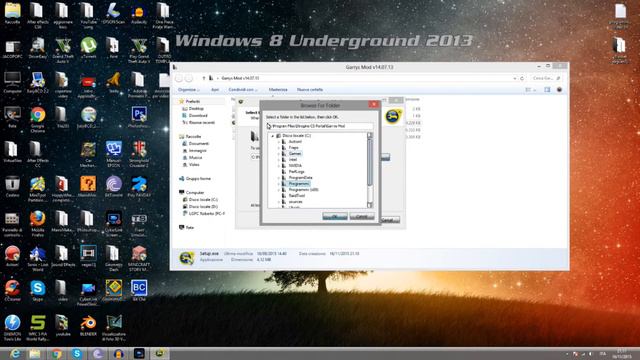
Task: Click the Chrome taskbar button
Action: click(x=56, y=353)
